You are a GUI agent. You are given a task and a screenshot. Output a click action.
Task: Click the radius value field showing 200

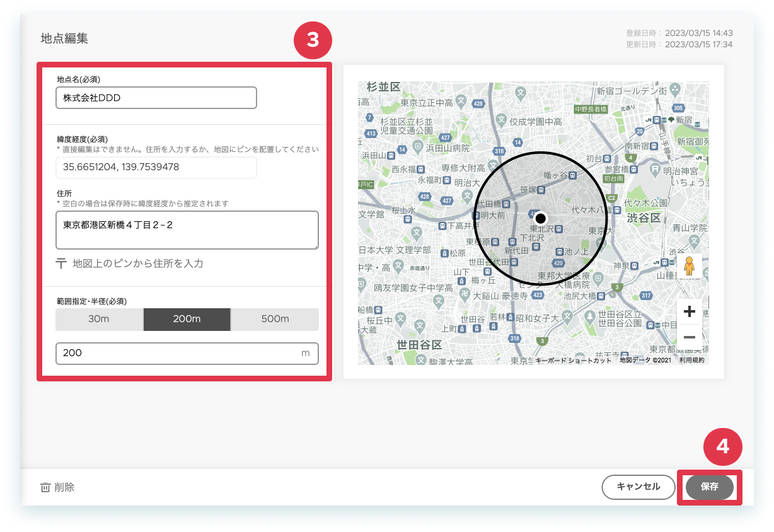pyautogui.click(x=187, y=353)
